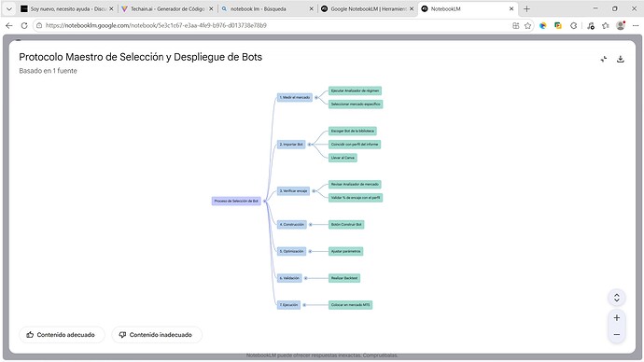The height and width of the screenshot is (362, 644).
Task: Close the Google NotebookLM Herramienta tab
Action: coord(412,8)
